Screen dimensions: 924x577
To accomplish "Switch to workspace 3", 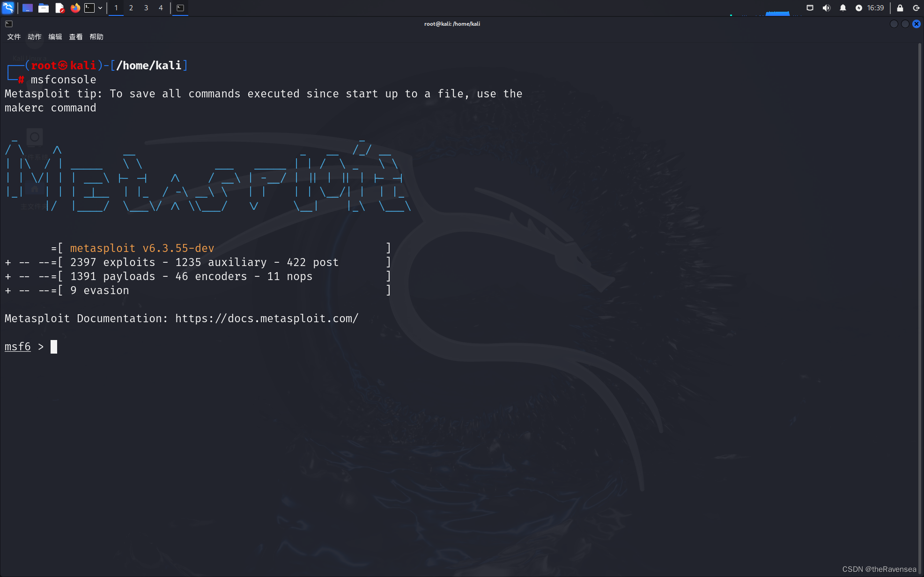I will (146, 8).
